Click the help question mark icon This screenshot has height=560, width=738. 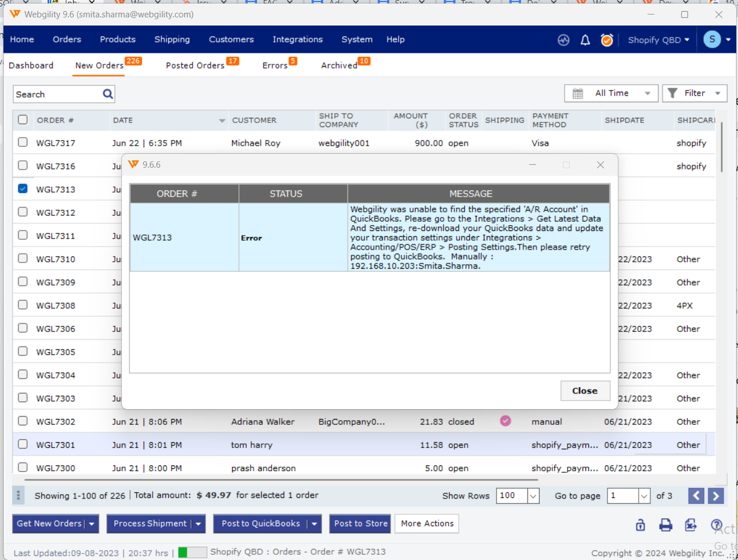(x=717, y=525)
